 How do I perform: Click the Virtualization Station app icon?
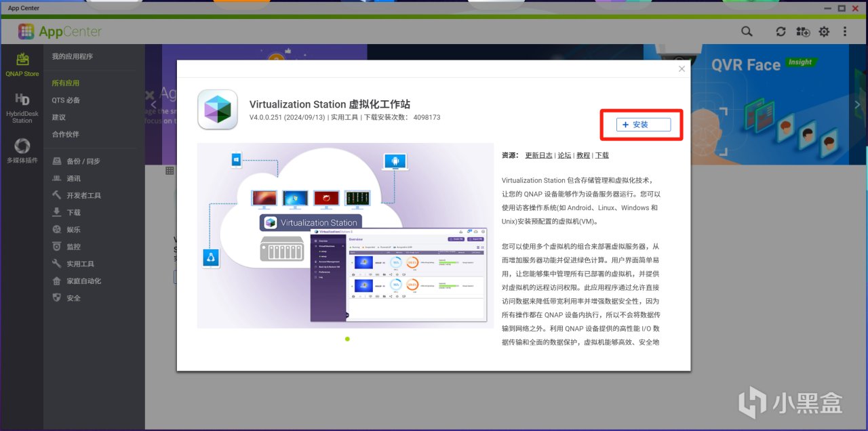tap(217, 109)
